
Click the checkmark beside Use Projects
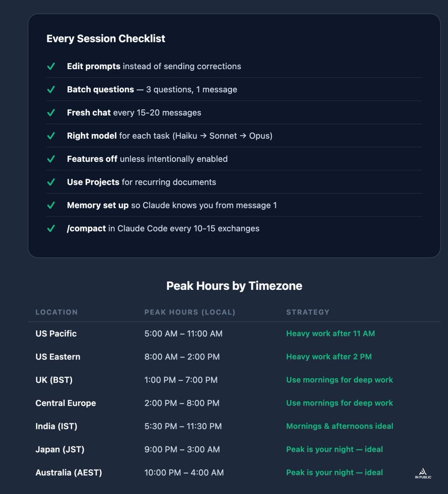click(x=51, y=182)
